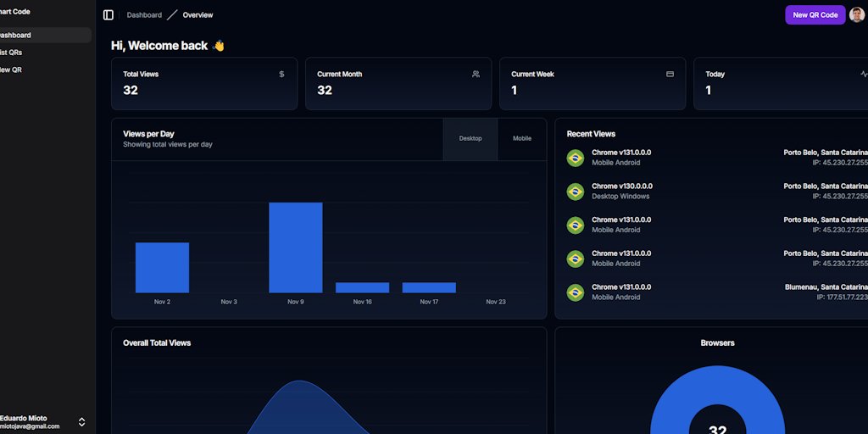The height and width of the screenshot is (434, 868).
Task: Click the Showing total views per day subtitle
Action: [167, 144]
